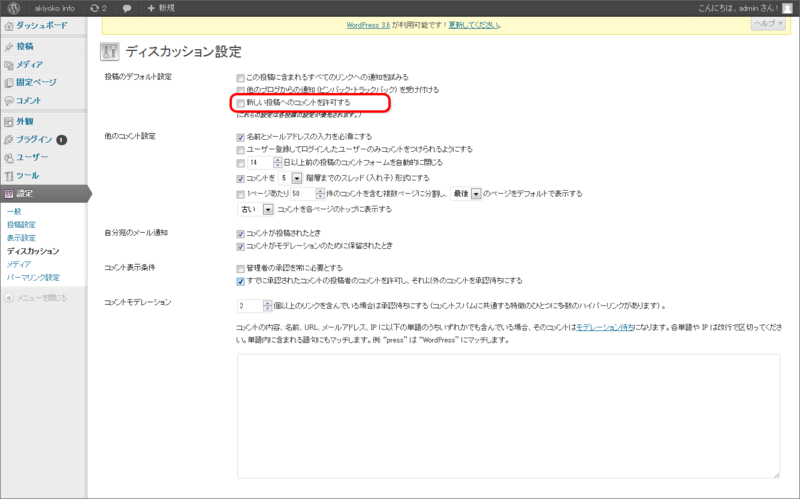Toggle previously approved author checkbox

click(x=240, y=282)
